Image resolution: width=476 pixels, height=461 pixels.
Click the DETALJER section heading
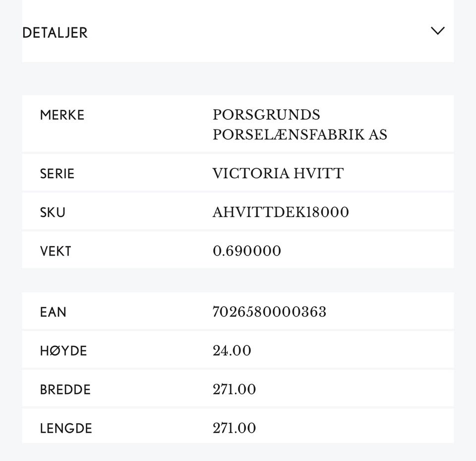coord(55,33)
